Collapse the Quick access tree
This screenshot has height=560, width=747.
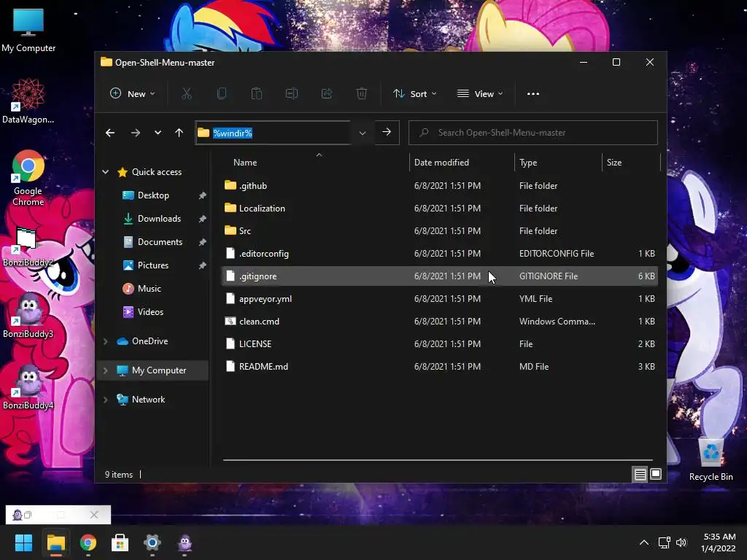(x=105, y=172)
